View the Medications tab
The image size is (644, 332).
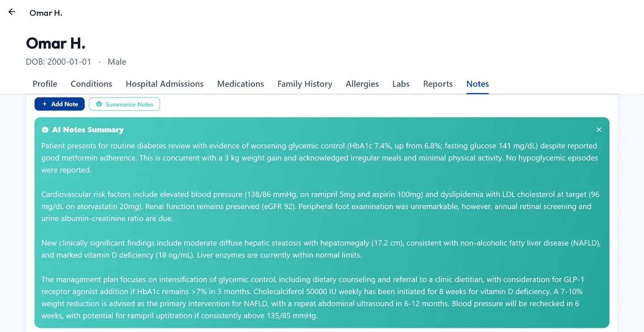(241, 84)
